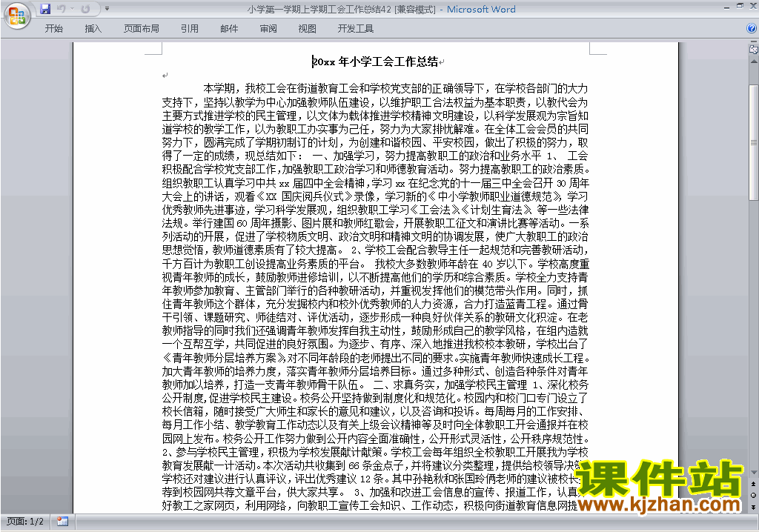Toggle the ruler view button
The width and height of the screenshot is (759, 532).
pos(754,49)
